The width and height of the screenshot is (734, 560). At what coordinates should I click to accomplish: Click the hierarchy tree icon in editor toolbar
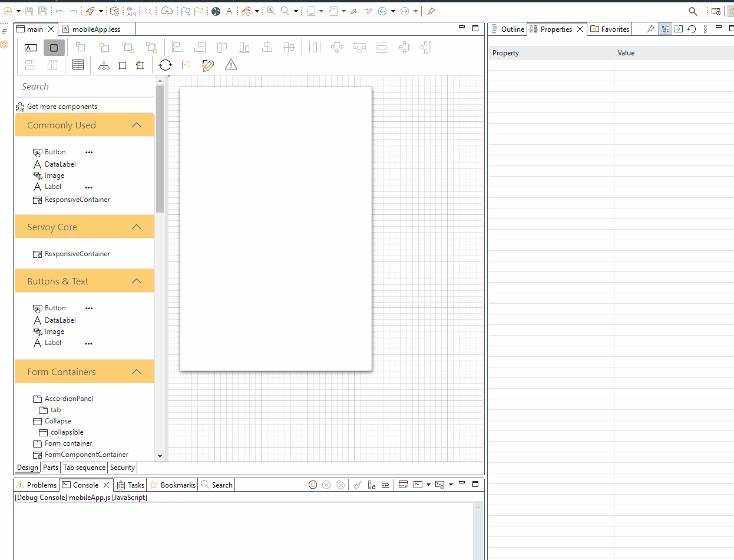tap(104, 65)
